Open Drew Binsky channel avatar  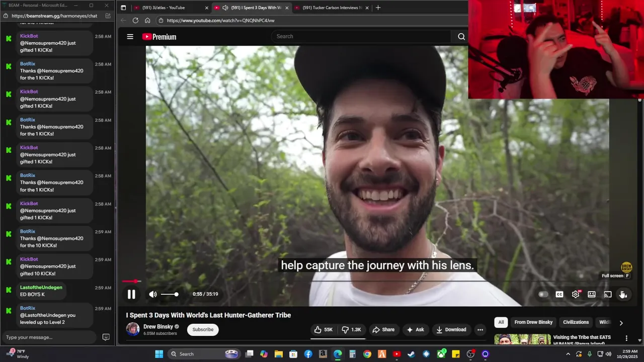click(x=133, y=329)
